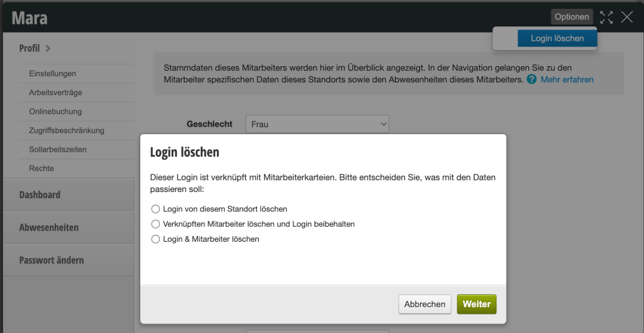Click the green Weiter button
The height and width of the screenshot is (333, 644).
[x=477, y=304]
